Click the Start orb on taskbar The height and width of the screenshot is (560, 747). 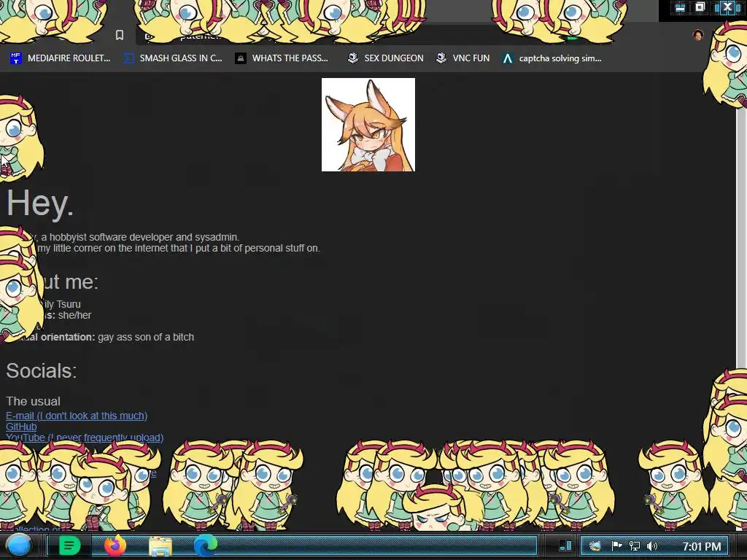(x=19, y=545)
